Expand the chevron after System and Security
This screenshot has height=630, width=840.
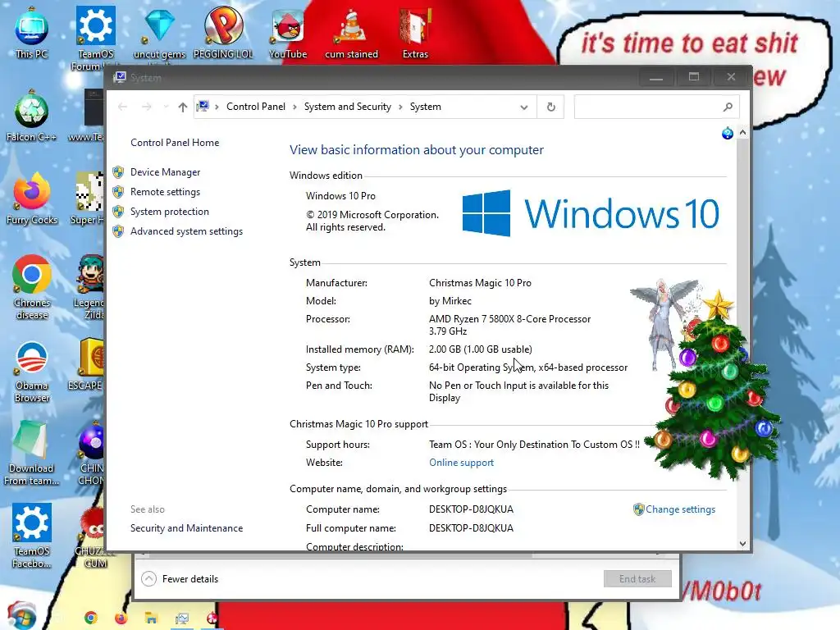click(400, 107)
